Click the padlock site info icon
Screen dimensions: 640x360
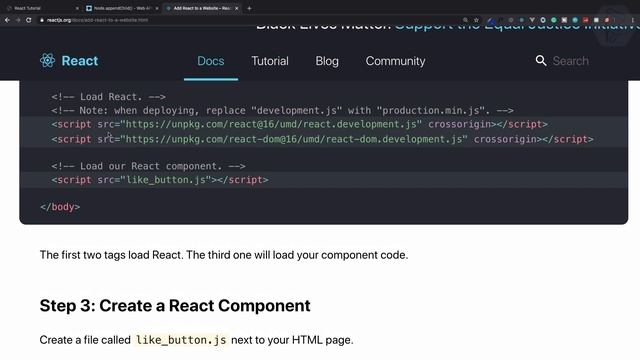coord(42,20)
